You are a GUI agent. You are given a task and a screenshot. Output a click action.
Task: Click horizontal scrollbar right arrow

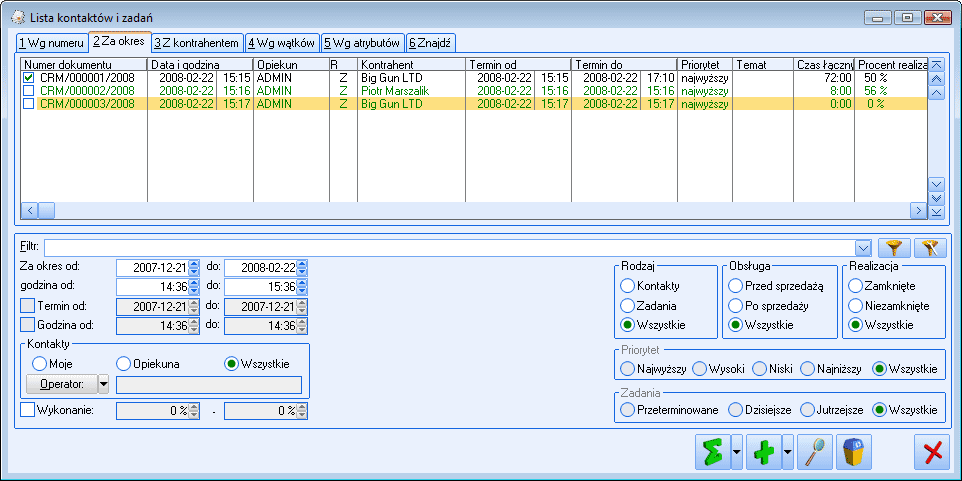tap(918, 210)
